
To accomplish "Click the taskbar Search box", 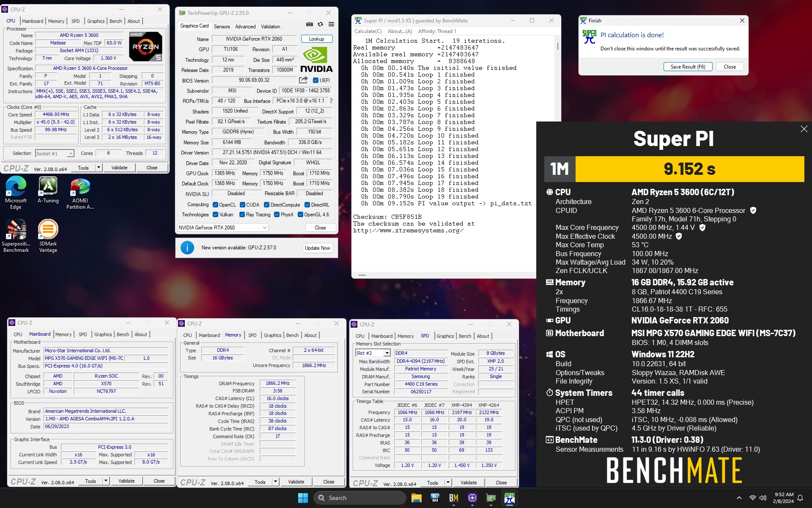I will point(359,498).
